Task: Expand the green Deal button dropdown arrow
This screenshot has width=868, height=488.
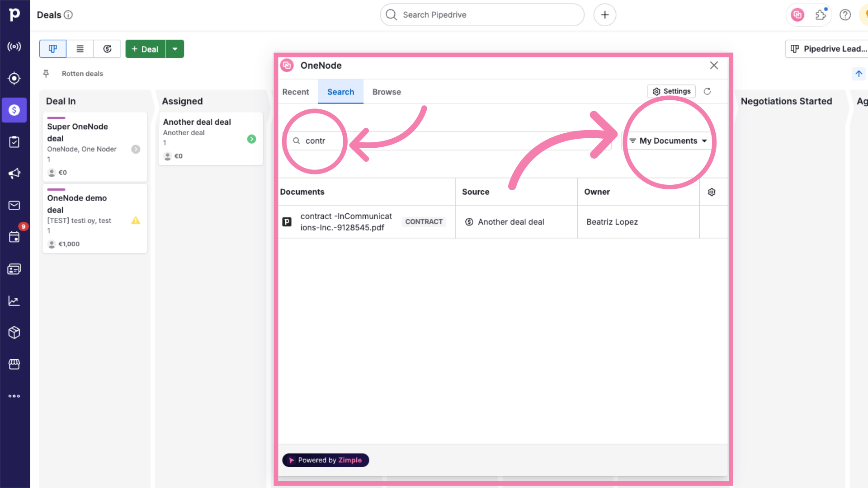Action: click(x=175, y=49)
